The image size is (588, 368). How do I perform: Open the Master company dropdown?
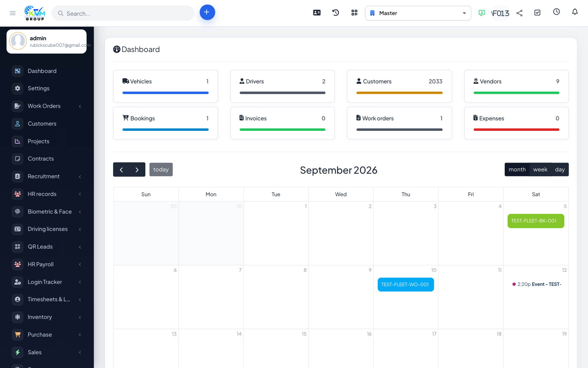click(418, 13)
